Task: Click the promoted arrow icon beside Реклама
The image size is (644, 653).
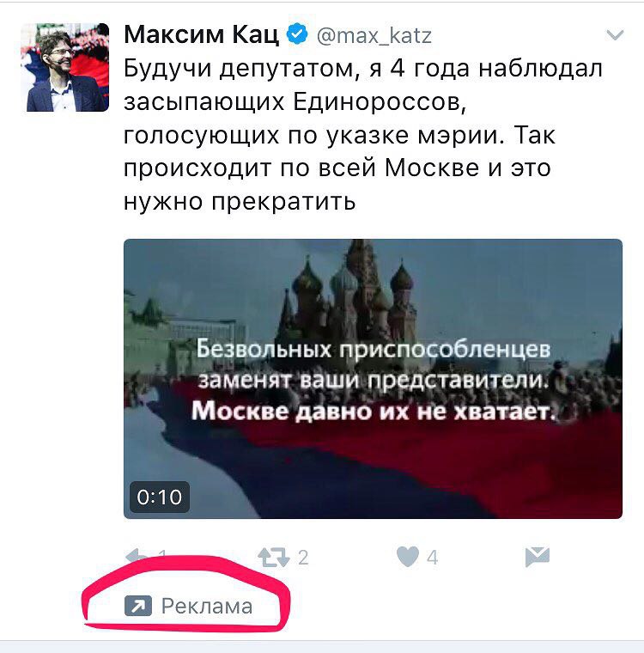Action: click(x=137, y=606)
